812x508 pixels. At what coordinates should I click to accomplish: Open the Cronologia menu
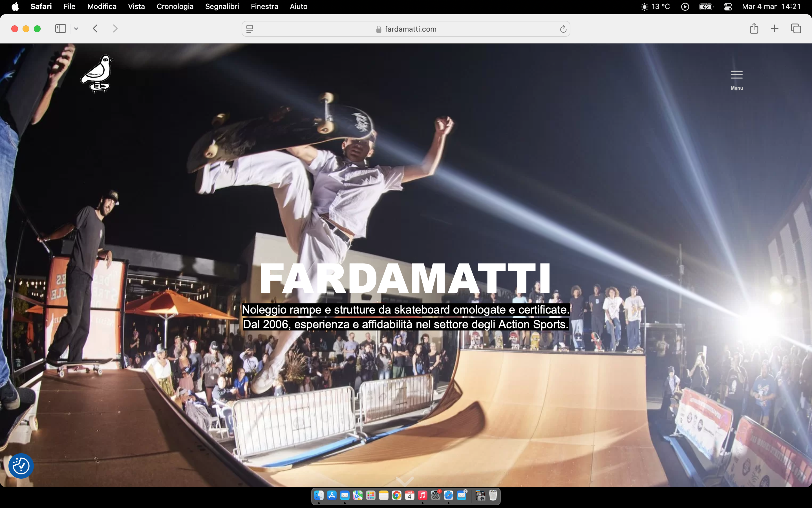[x=175, y=6]
